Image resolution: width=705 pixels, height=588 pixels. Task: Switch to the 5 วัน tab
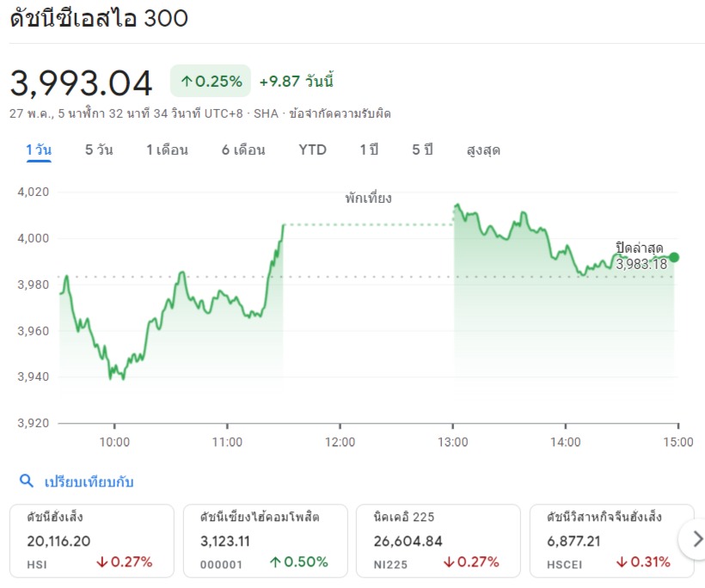click(99, 150)
